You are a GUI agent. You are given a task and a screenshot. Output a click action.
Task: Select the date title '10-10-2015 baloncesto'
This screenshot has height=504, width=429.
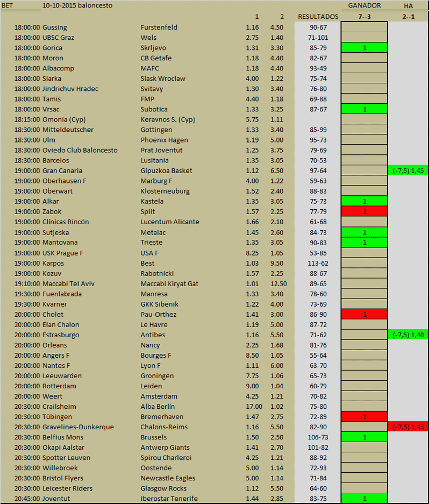pyautogui.click(x=77, y=5)
